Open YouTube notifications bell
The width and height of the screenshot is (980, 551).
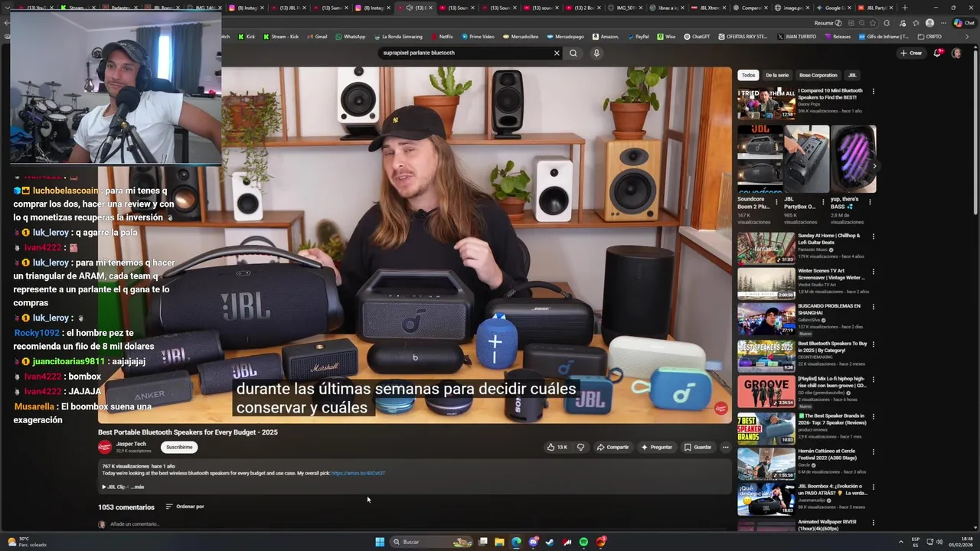[x=938, y=53]
